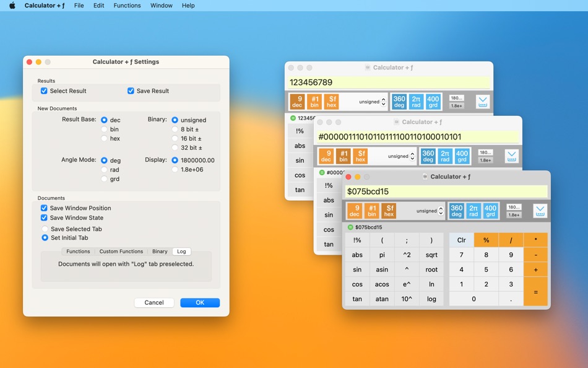Click the sqrt function key
588x368 pixels.
point(431,255)
